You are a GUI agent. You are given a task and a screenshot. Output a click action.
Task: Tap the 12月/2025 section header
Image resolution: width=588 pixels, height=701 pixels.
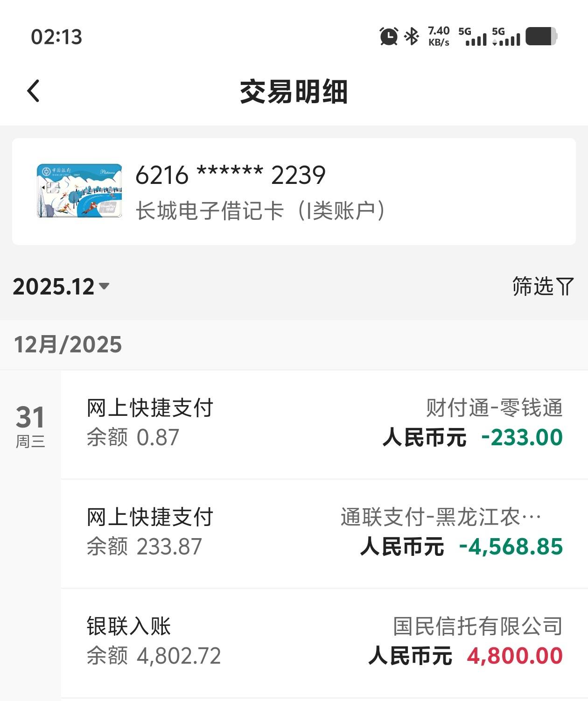[x=68, y=345]
